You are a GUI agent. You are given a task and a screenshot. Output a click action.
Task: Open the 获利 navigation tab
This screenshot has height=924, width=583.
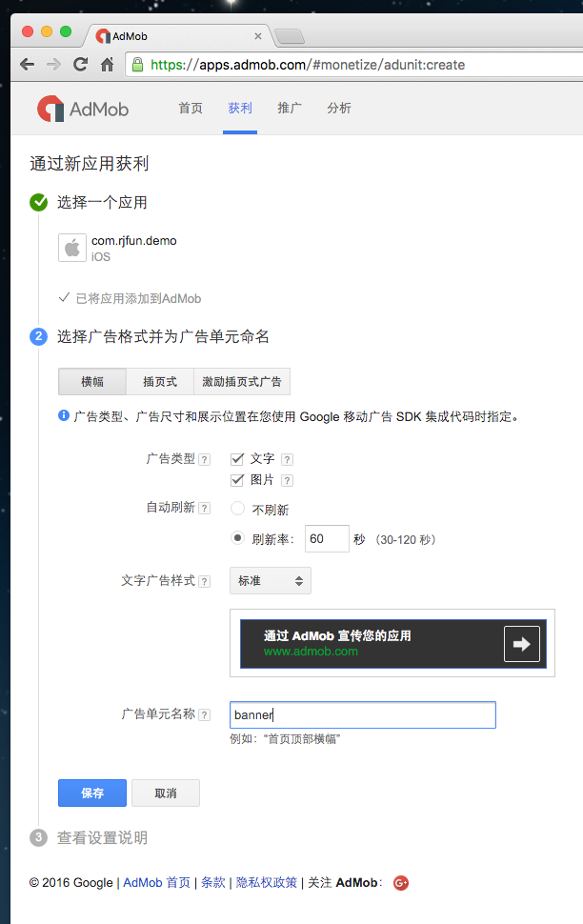click(x=240, y=109)
